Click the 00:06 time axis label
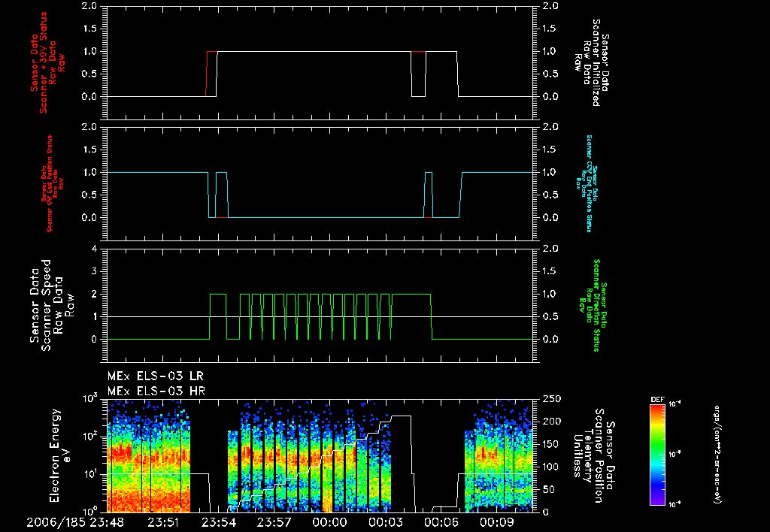This screenshot has height=532, width=770. (441, 522)
